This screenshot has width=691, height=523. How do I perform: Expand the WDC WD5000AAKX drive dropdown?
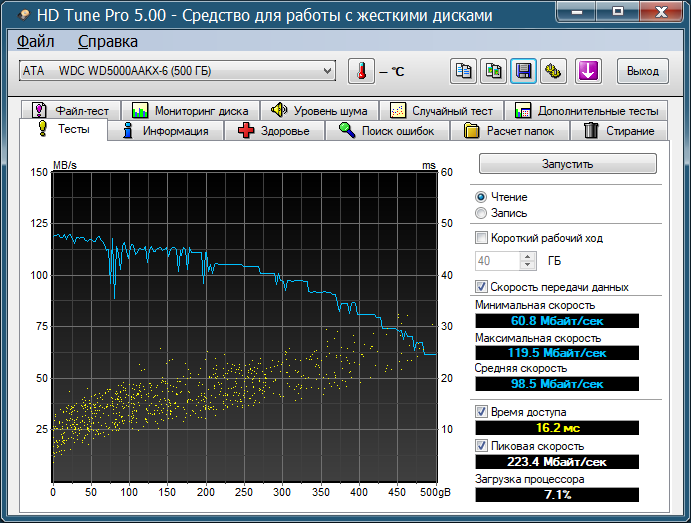pyautogui.click(x=327, y=71)
